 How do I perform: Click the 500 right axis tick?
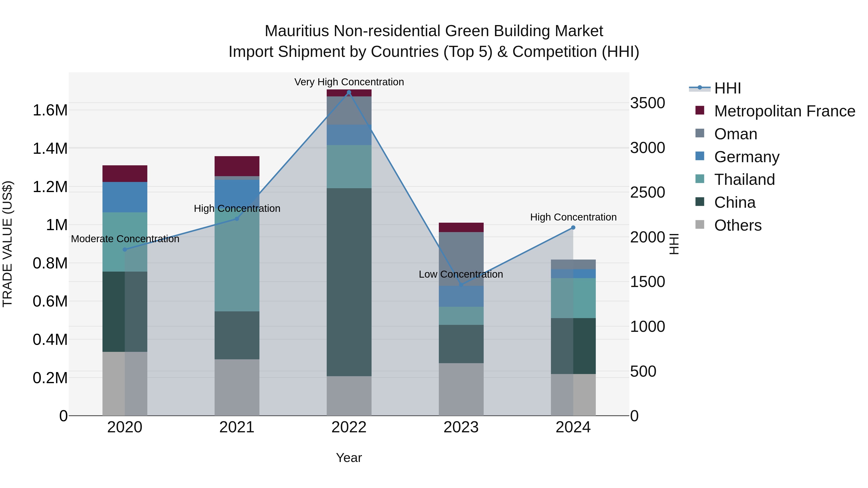pyautogui.click(x=643, y=371)
